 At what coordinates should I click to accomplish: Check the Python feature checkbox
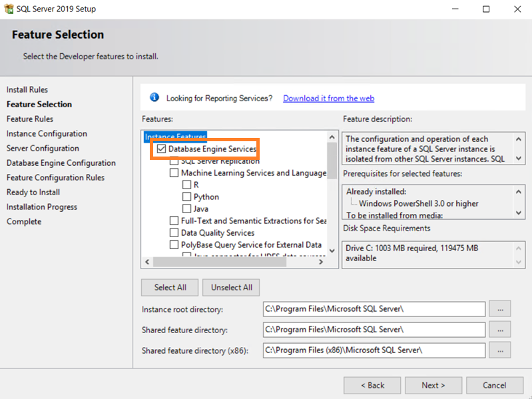click(x=186, y=197)
